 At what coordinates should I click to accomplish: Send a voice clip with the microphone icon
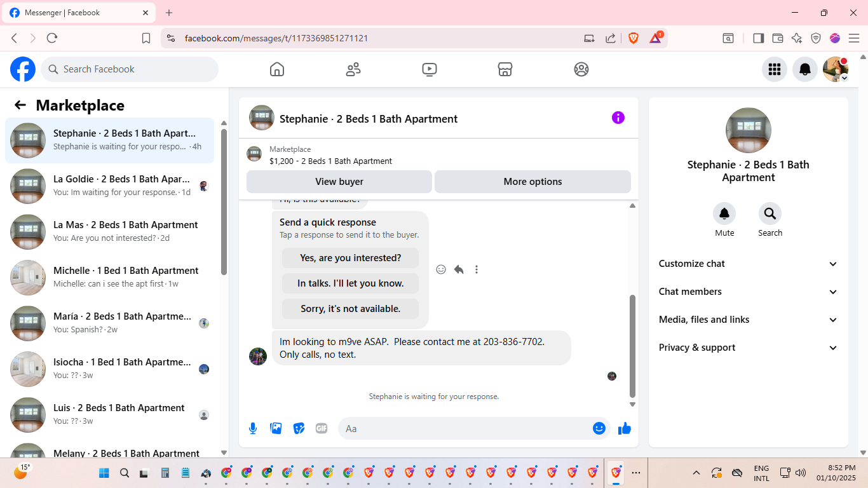253,428
